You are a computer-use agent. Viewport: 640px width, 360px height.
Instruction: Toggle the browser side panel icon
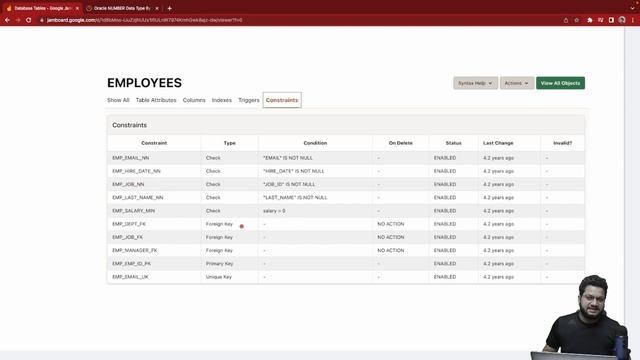[x=611, y=20]
